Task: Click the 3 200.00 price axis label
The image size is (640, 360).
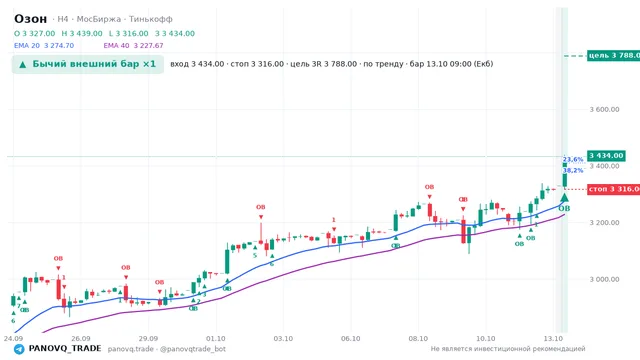Action: [x=604, y=223]
